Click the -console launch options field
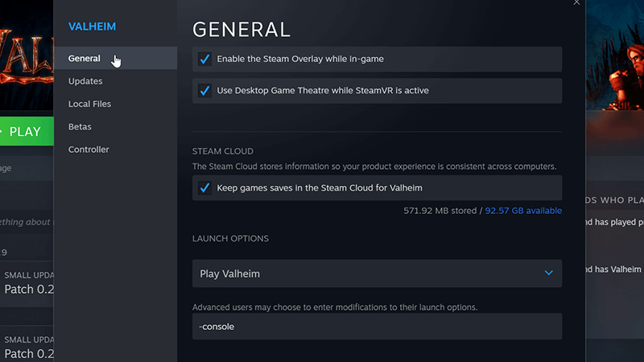 point(377,327)
